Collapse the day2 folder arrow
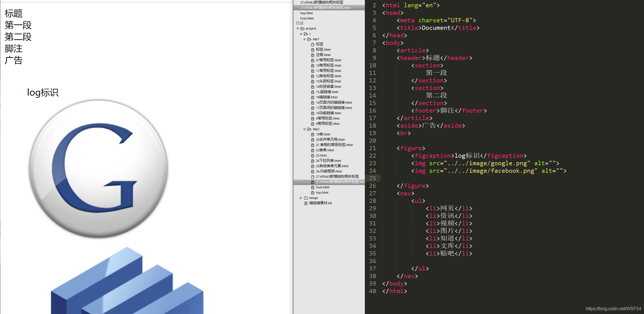This screenshot has width=644, height=314. (x=304, y=129)
